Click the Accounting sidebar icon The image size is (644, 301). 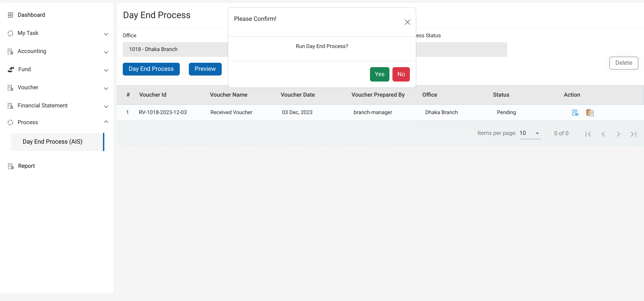10,51
